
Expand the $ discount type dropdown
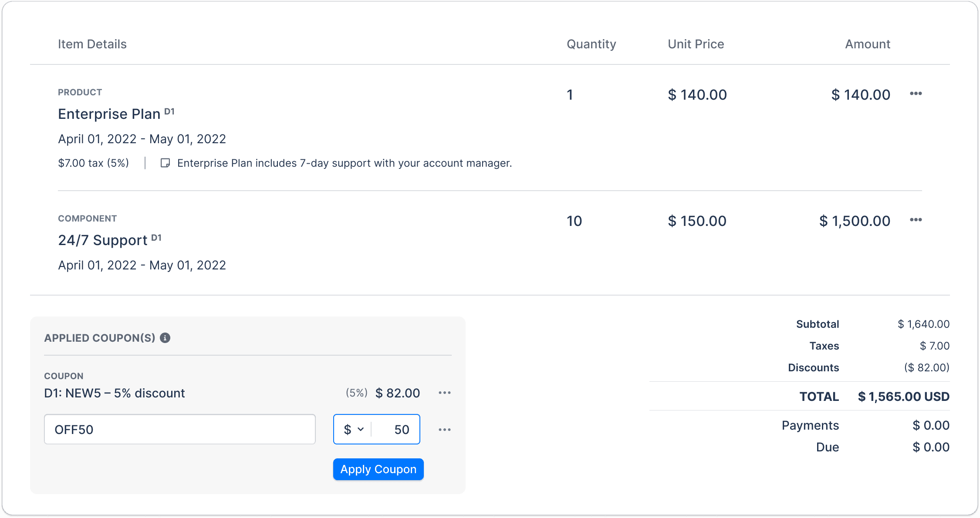point(354,430)
